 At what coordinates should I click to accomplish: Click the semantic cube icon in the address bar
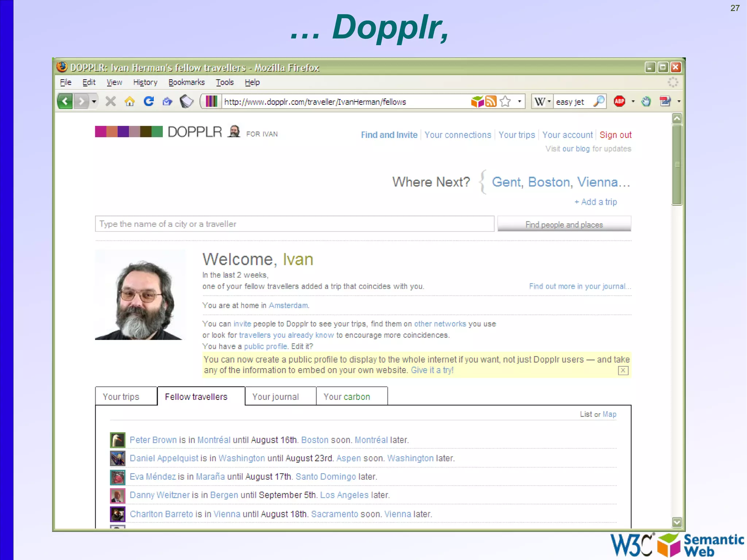pos(477,101)
